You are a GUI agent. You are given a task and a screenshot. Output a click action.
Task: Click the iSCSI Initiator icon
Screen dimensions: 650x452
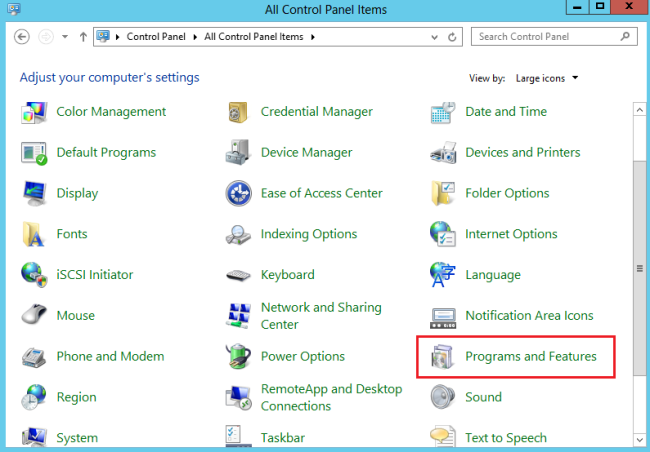[x=34, y=275]
